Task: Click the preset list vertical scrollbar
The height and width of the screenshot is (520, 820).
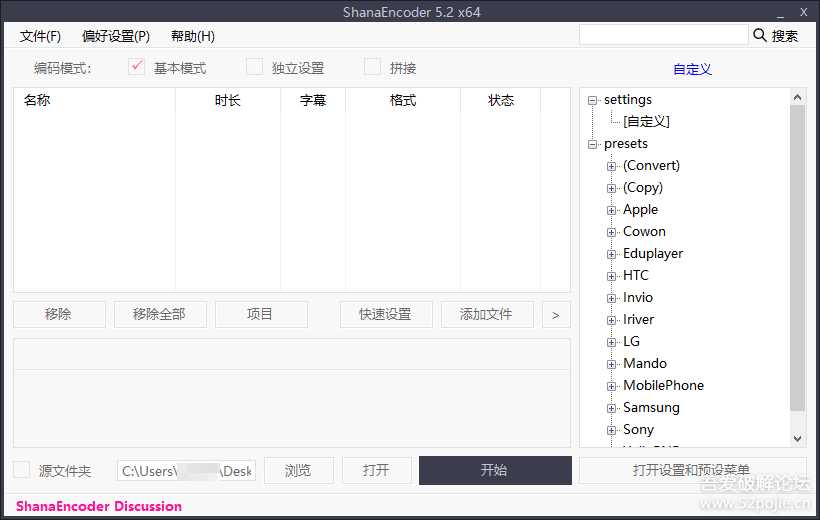Action: (x=797, y=260)
